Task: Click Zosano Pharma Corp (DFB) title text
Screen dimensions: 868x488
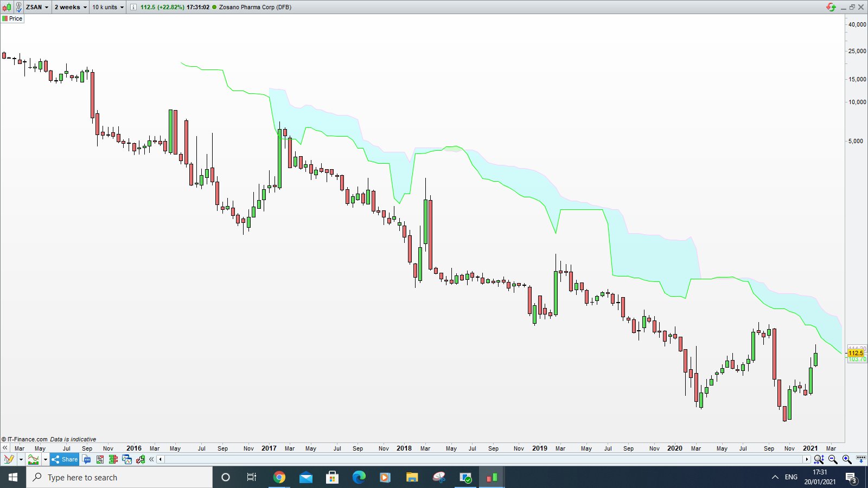Action: pyautogui.click(x=255, y=7)
